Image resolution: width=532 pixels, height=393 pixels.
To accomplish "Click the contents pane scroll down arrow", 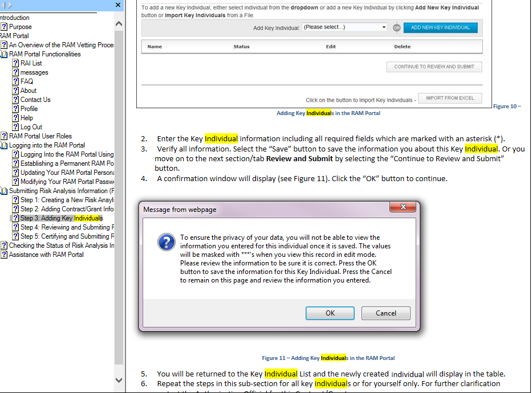I will click(119, 380).
